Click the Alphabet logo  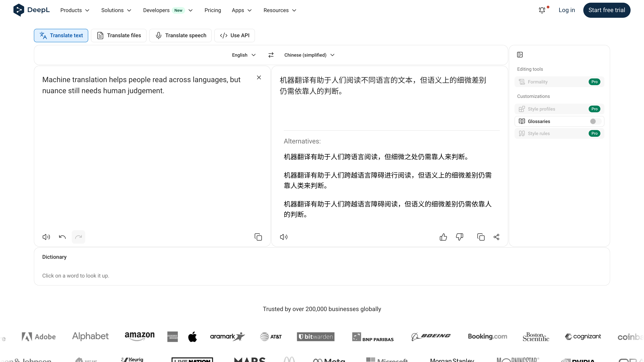pyautogui.click(x=90, y=337)
